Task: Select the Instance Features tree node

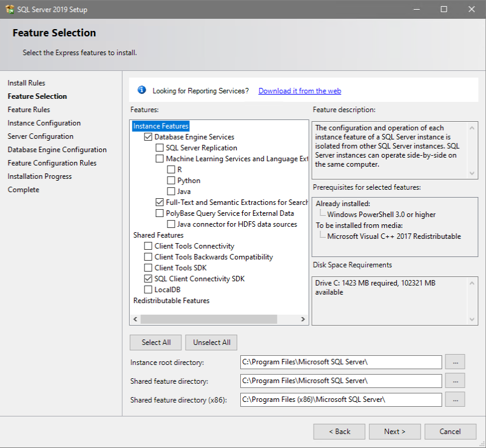Action: 161,126
